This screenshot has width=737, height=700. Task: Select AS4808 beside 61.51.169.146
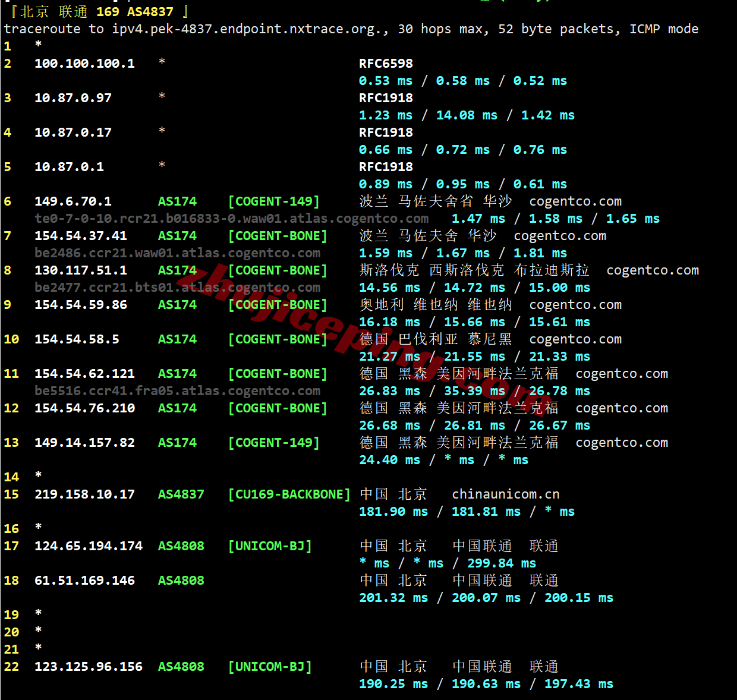pos(181,581)
